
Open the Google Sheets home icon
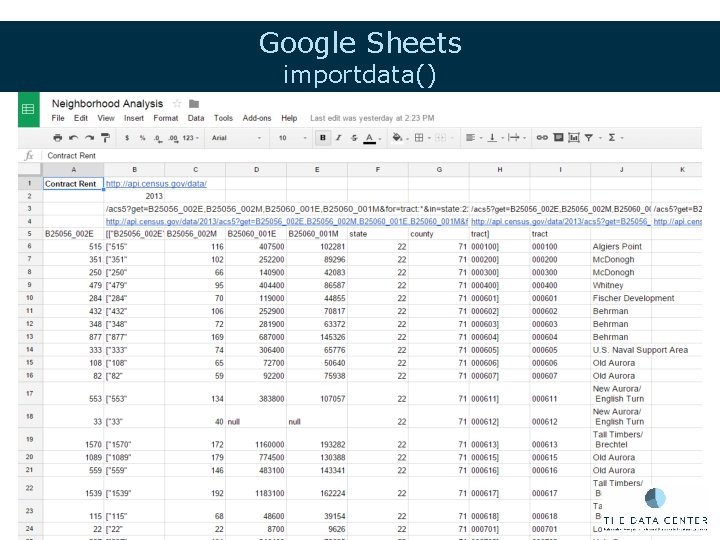28,109
